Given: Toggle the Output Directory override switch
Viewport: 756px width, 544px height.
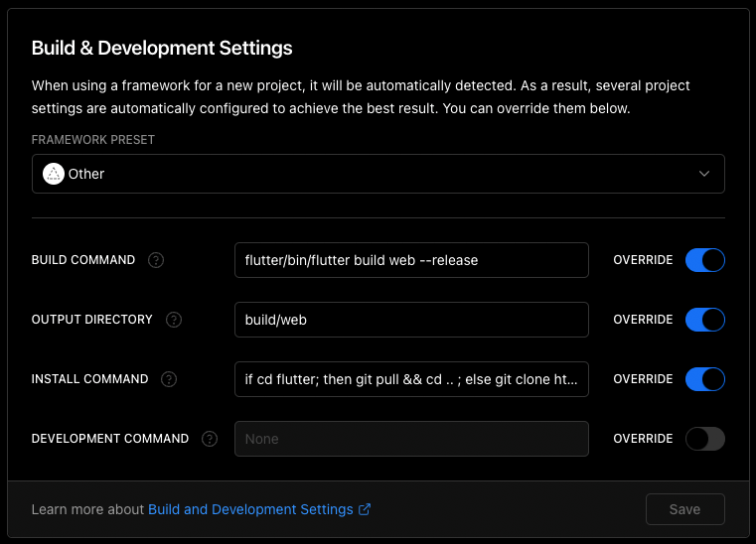Looking at the screenshot, I should (x=705, y=320).
